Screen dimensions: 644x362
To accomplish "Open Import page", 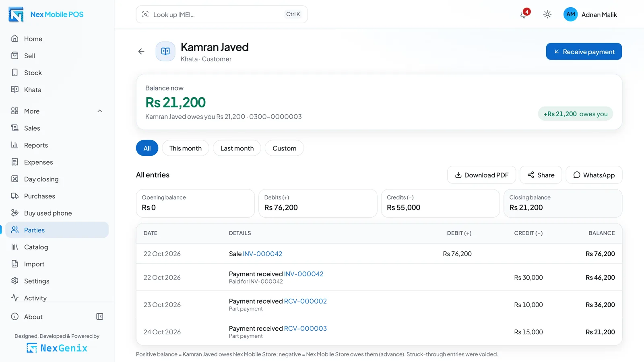I will pos(57,264).
